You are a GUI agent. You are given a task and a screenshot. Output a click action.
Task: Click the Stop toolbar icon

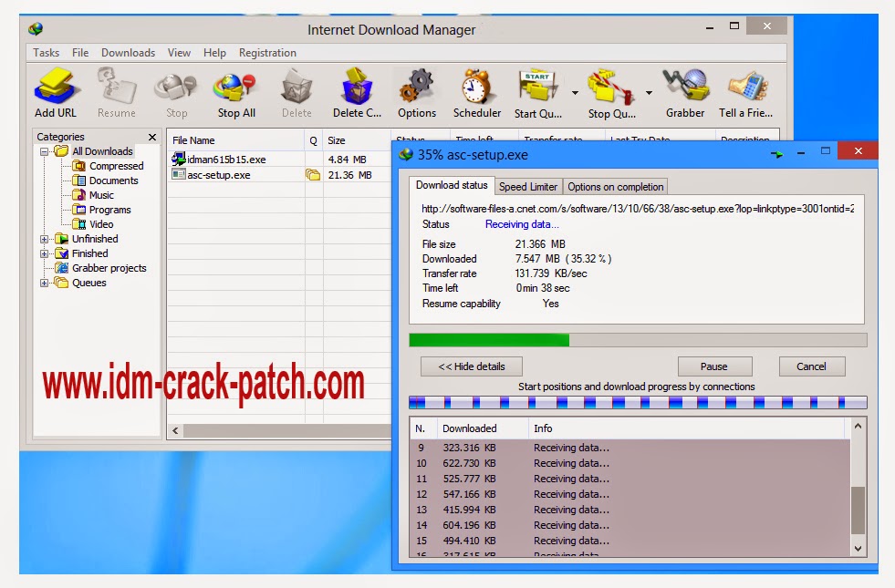pyautogui.click(x=176, y=93)
